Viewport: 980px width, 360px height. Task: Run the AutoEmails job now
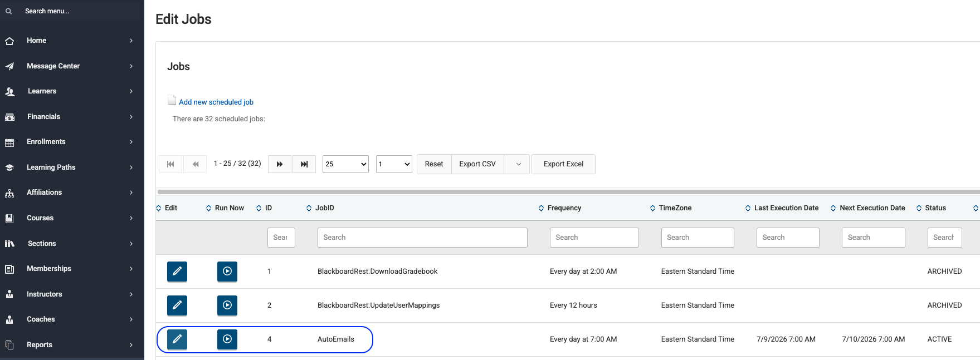click(227, 339)
